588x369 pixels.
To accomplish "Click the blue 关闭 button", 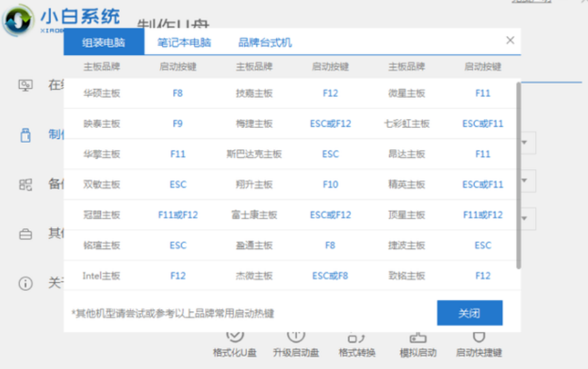I will coord(470,312).
